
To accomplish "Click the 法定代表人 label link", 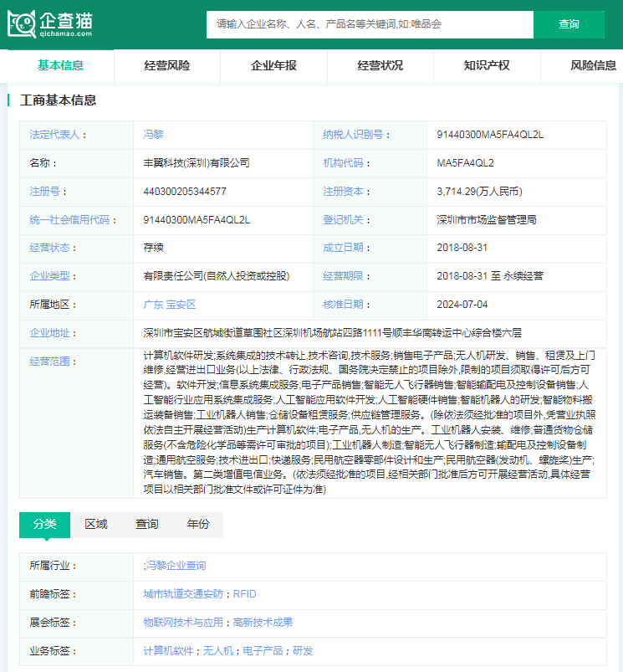I will coord(54,135).
